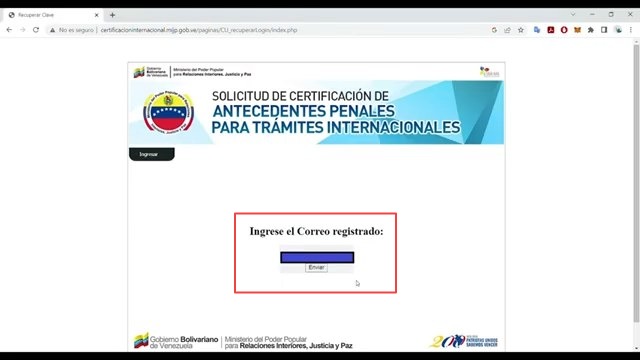Screen dimensions: 640x360
Task: Click the browser forward arrow
Action: [x=22, y=30]
